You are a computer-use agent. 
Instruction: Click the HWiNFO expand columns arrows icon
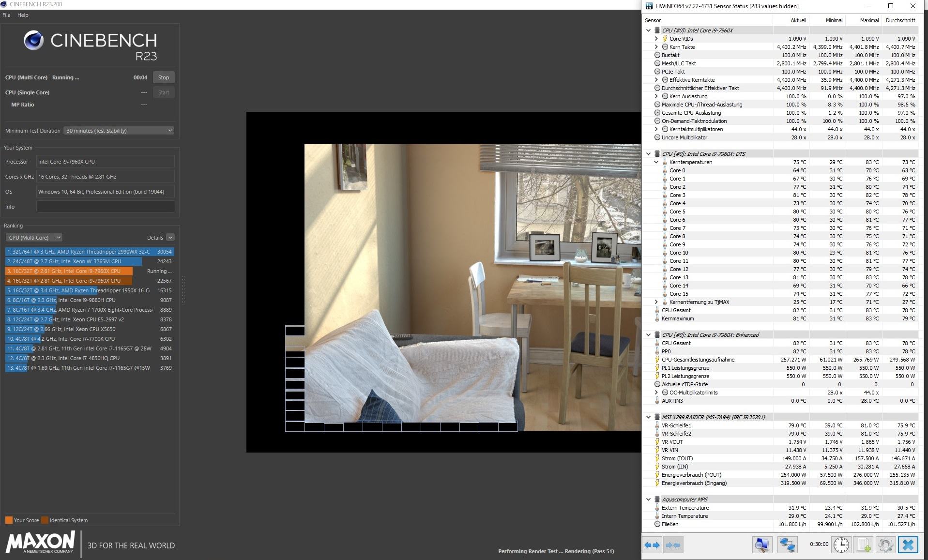click(652, 545)
